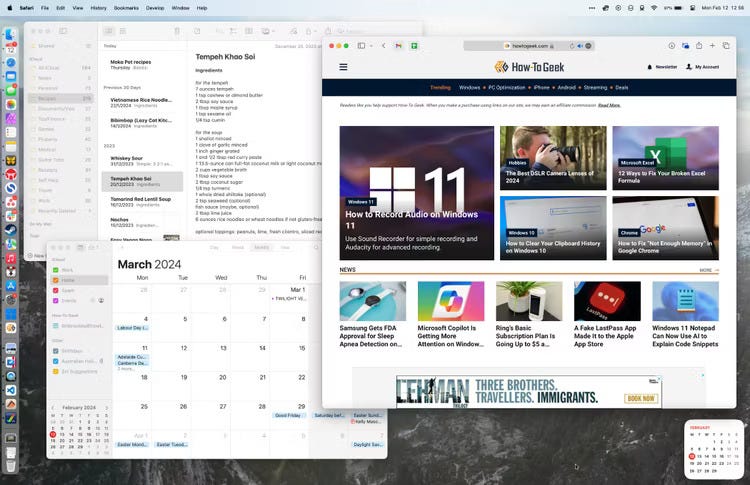The width and height of the screenshot is (750, 485).
Task: Create a new note in Notes
Action: 197,31
